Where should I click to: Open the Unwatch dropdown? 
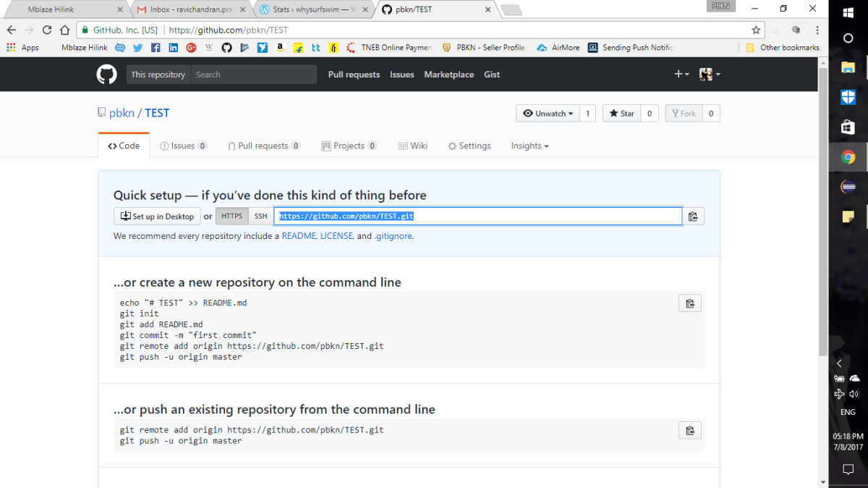(x=548, y=113)
